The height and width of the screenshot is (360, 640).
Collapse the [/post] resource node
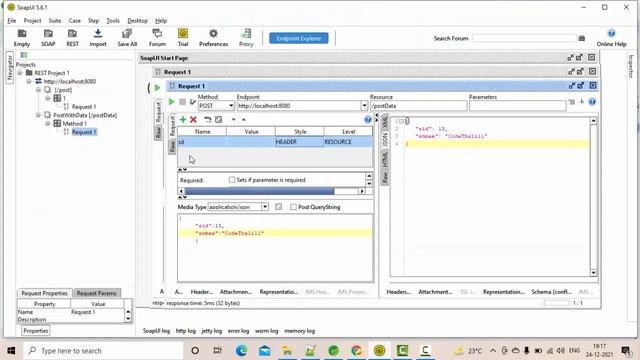coord(38,90)
